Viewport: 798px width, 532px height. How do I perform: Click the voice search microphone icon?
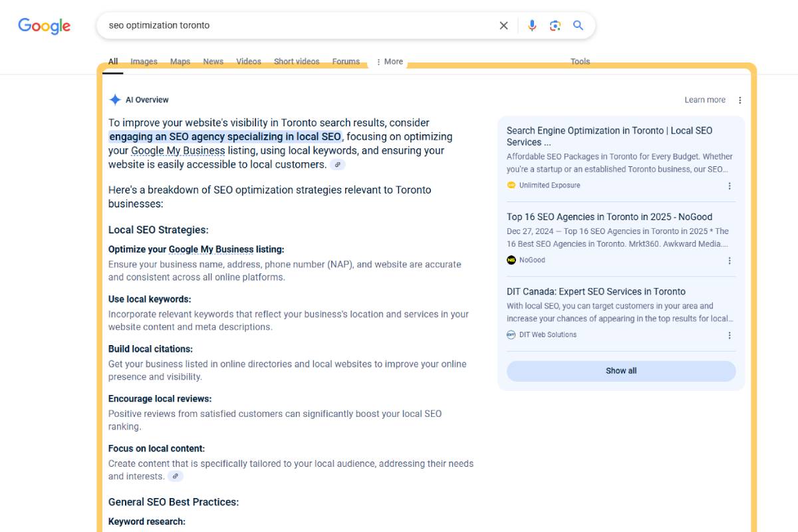(531, 25)
